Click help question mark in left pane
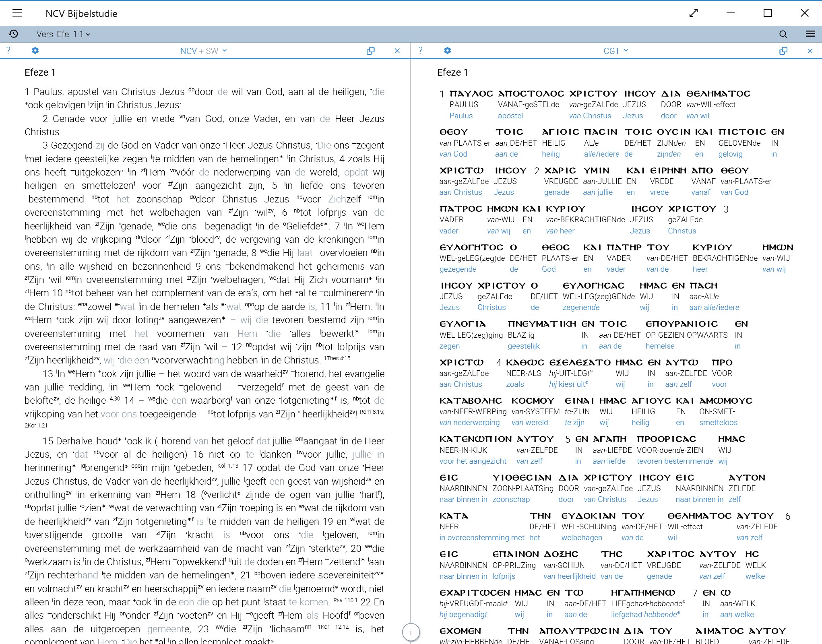Image resolution: width=822 pixels, height=644 pixels. (8, 50)
